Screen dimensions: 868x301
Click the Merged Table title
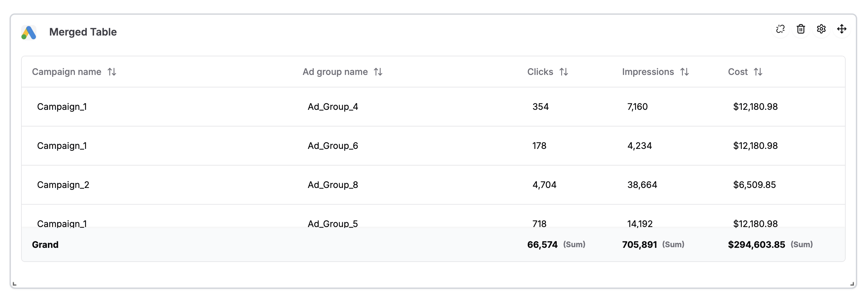coord(83,32)
